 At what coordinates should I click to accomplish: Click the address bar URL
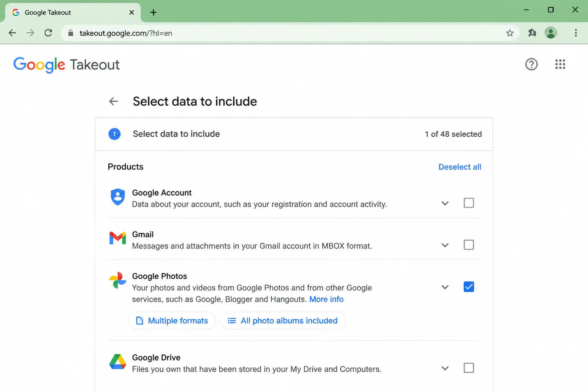(126, 33)
